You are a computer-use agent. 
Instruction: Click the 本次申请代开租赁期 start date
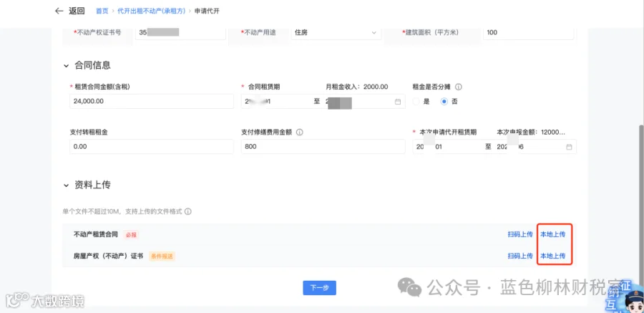pos(447,147)
